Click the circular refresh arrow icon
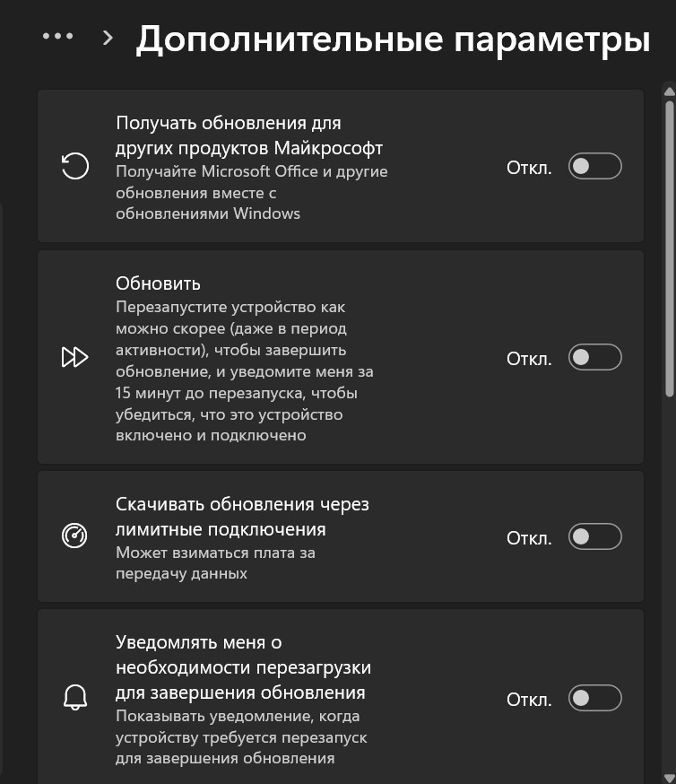Viewport: 676px width, 784px height. [75, 166]
